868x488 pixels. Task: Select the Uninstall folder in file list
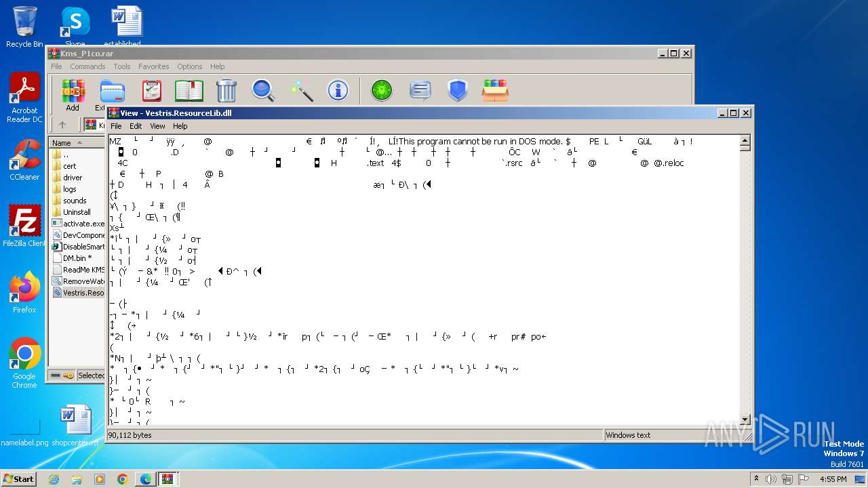(77, 211)
